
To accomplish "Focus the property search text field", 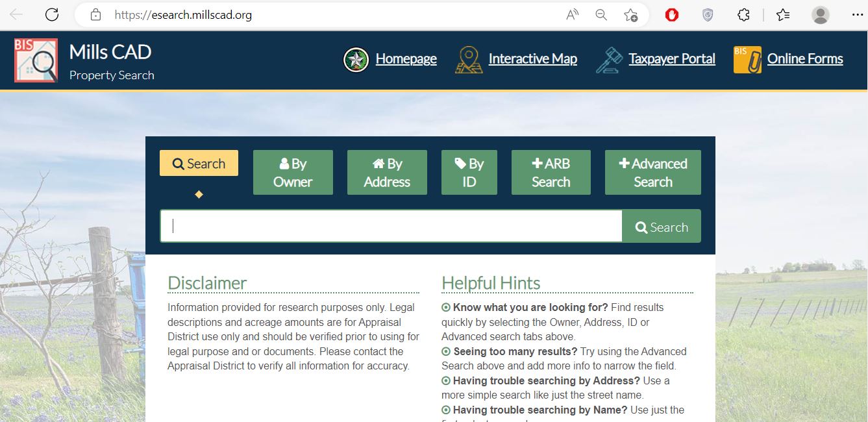I will pos(391,226).
